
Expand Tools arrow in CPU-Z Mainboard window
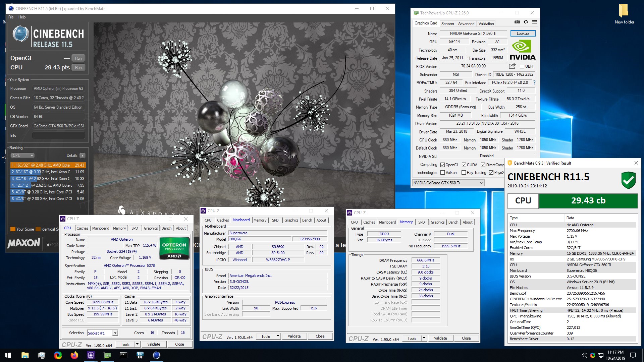(278, 336)
